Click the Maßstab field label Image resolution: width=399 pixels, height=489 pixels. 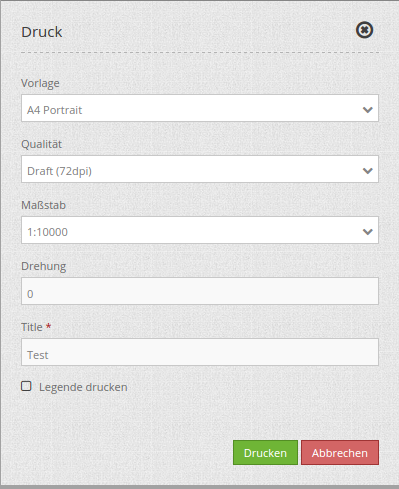point(44,205)
